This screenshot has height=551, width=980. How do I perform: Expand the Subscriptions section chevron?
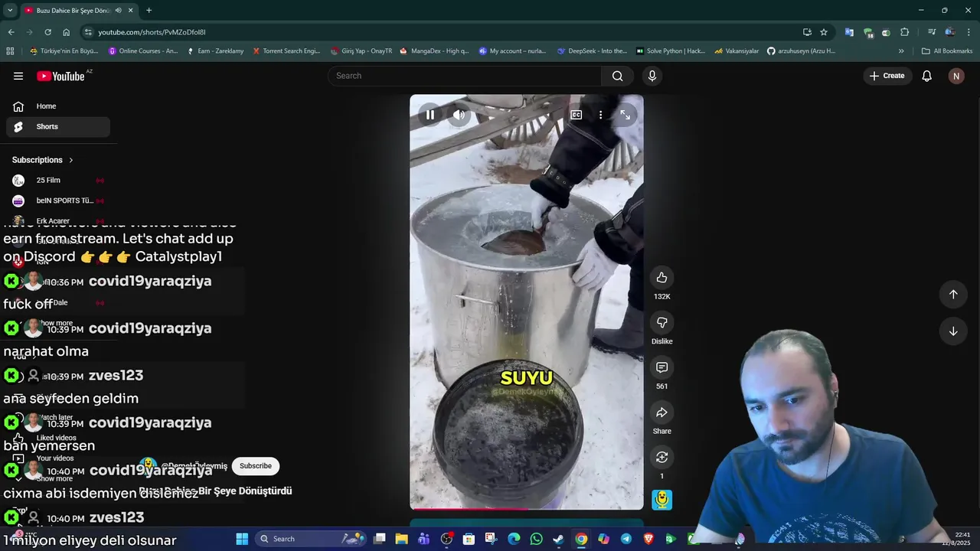click(x=71, y=160)
